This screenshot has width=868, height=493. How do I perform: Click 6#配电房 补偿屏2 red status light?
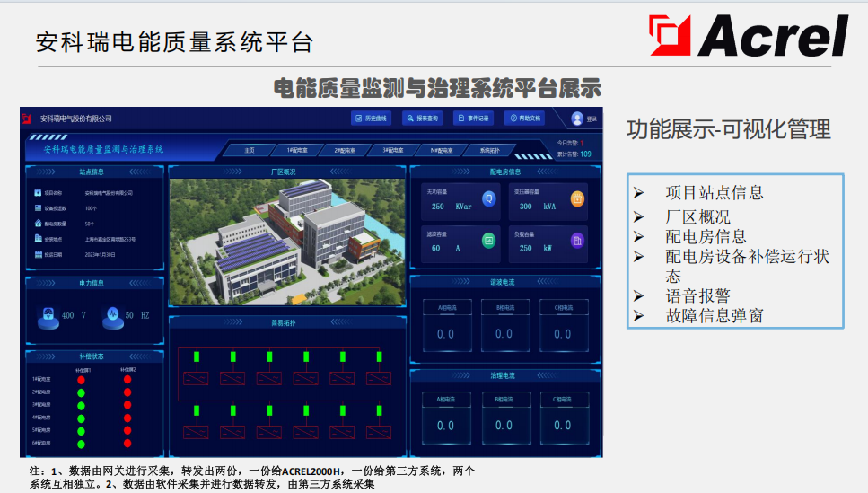point(127,443)
